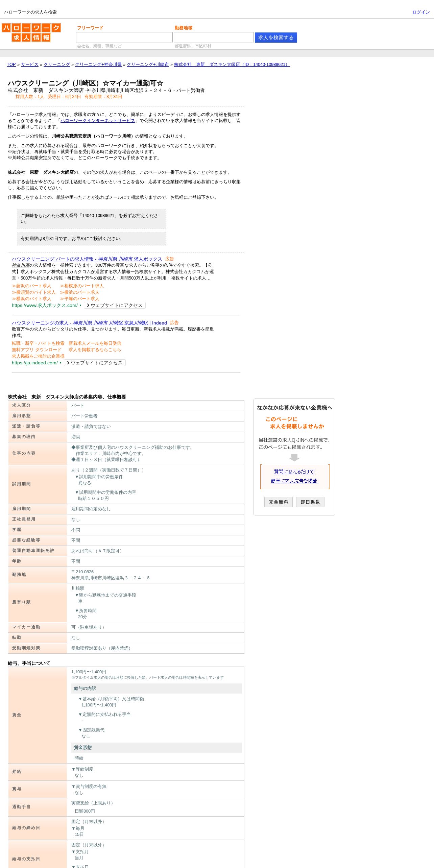Click the 広告 label on the Indeed ad
Image resolution: width=434 pixels, height=868 pixels.
(x=174, y=323)
